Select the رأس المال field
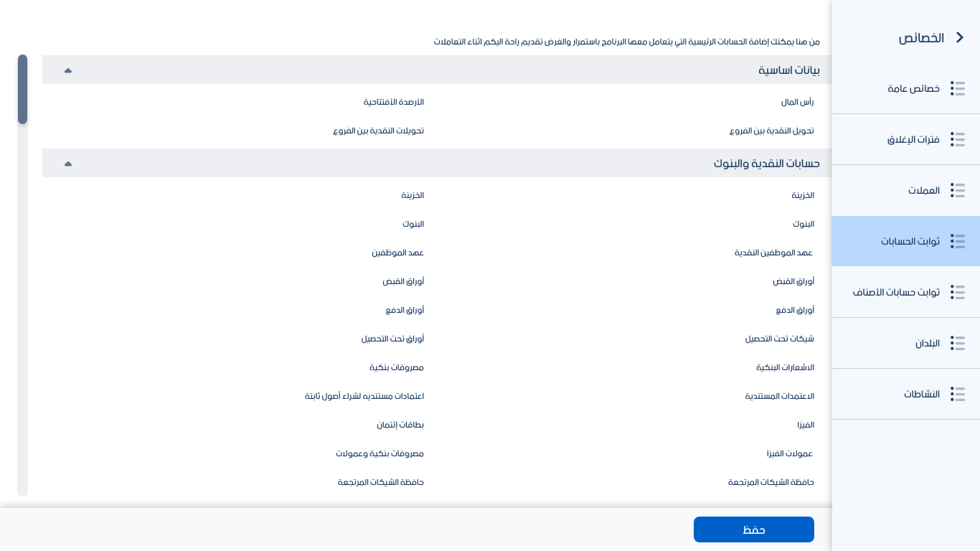 [797, 102]
